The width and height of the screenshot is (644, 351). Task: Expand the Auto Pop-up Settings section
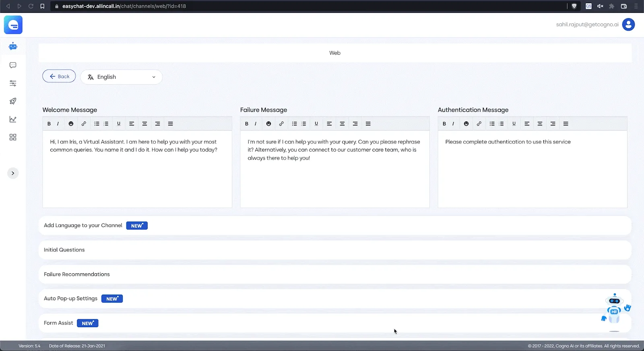tap(335, 299)
